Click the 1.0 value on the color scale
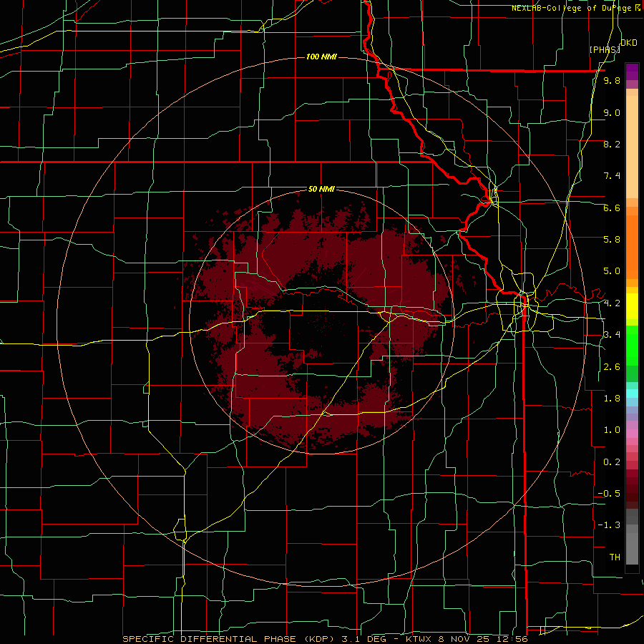This screenshot has height=644, width=644. point(612,430)
